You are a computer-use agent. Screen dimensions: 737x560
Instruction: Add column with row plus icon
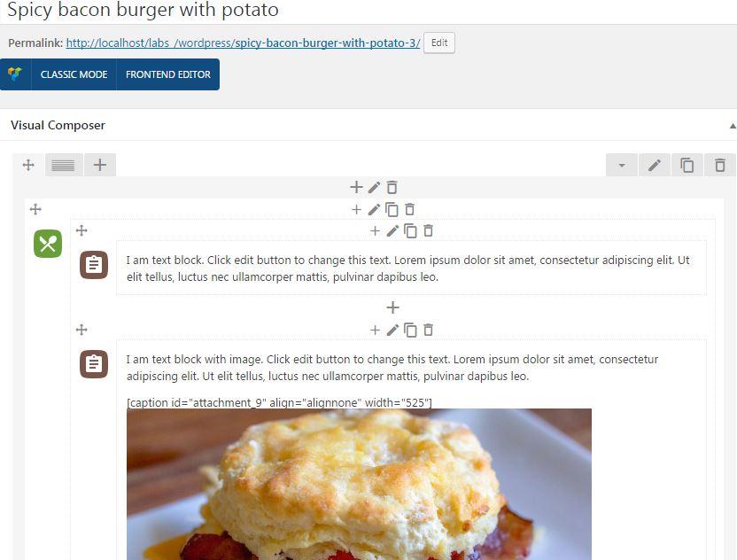[x=99, y=165]
